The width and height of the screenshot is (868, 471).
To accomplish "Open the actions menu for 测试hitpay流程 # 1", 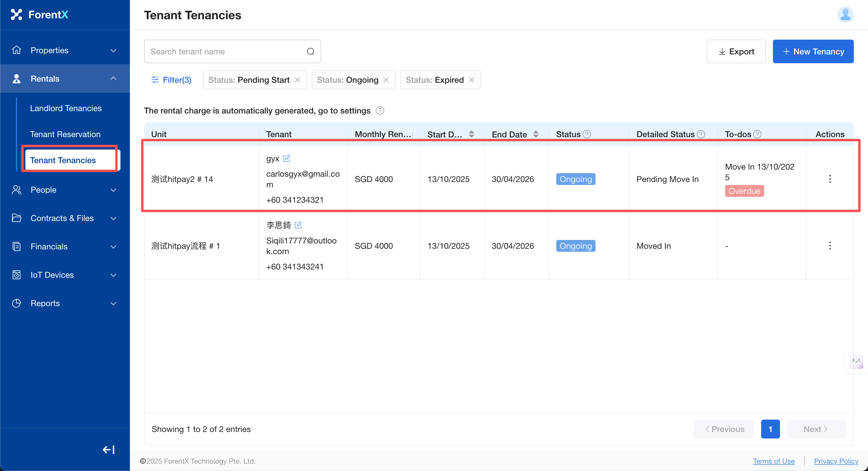I will (830, 246).
